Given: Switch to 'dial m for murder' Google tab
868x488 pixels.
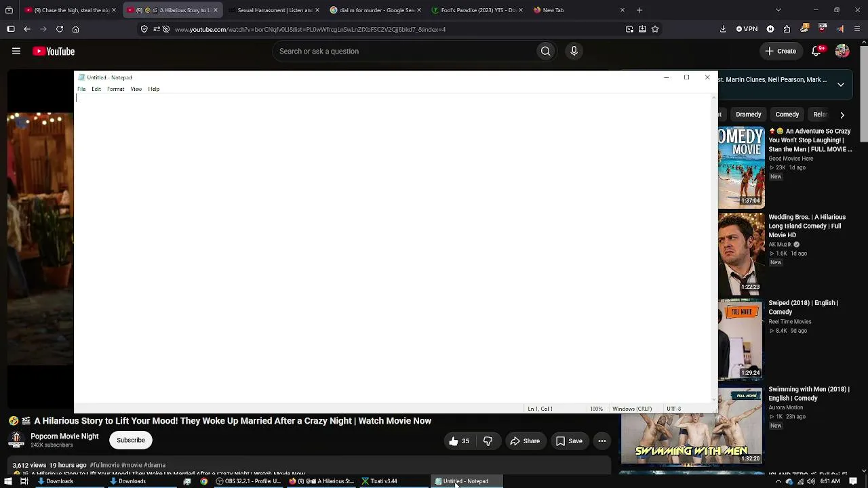Looking at the screenshot, I should [375, 10].
